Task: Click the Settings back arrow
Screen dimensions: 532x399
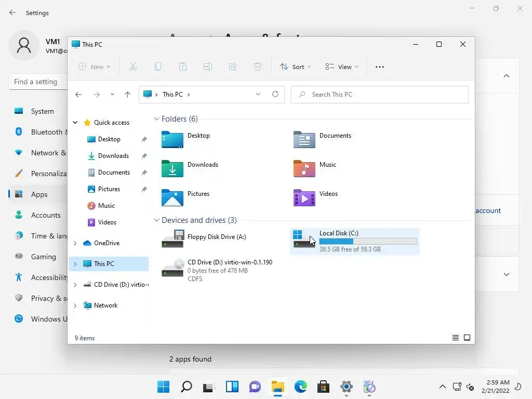Action: tap(12, 12)
